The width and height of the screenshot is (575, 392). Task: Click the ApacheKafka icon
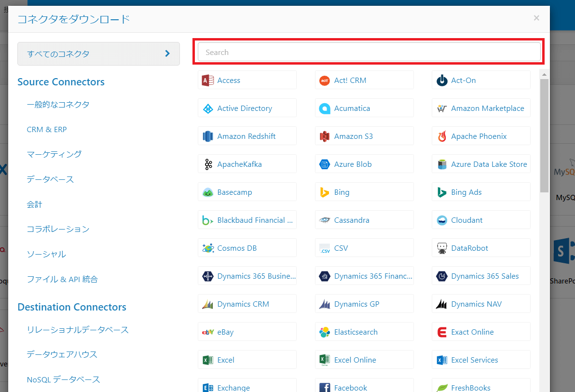pos(208,164)
